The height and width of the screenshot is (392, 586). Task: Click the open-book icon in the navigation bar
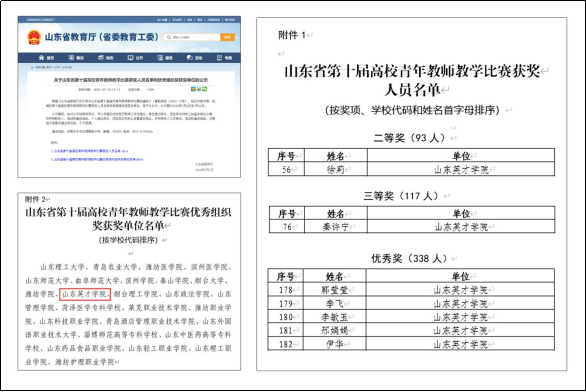(x=130, y=58)
